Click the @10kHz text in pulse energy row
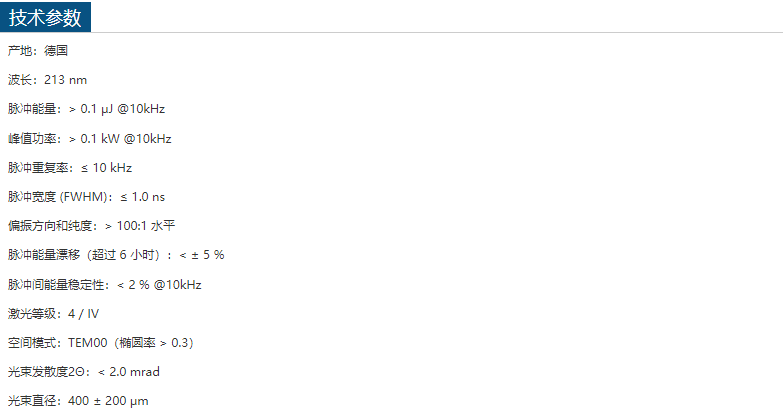Viewport: 783px width, 413px height. pos(141,109)
